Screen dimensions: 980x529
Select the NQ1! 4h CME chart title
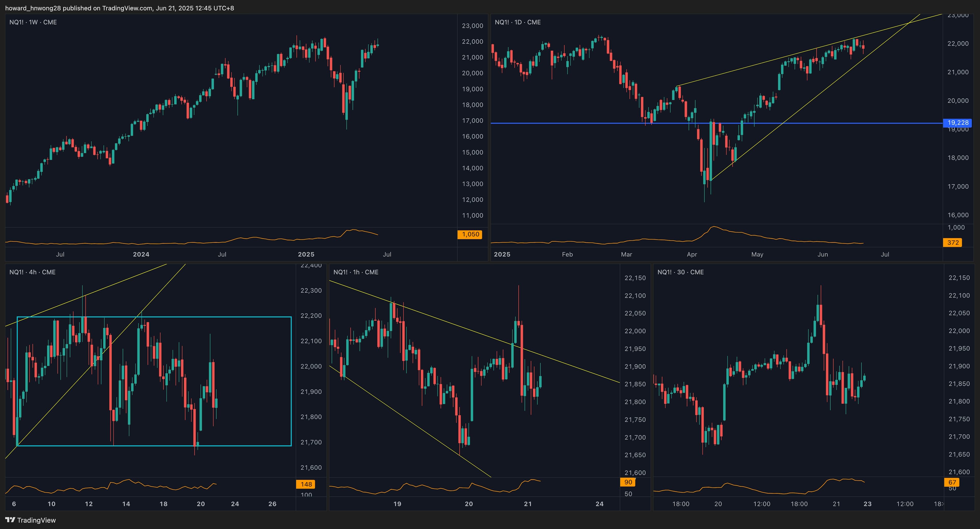(x=32, y=272)
